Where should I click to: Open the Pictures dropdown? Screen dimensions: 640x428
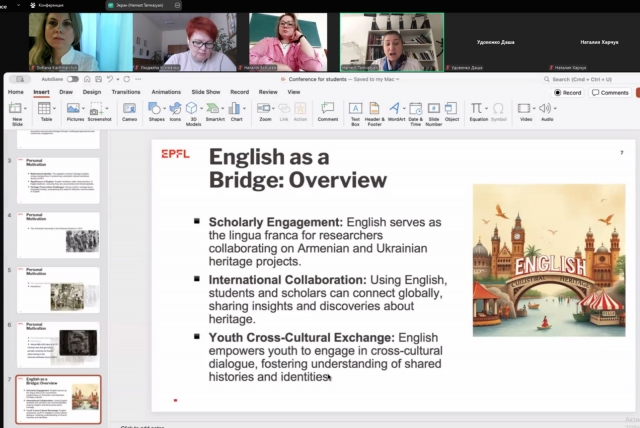click(x=76, y=109)
